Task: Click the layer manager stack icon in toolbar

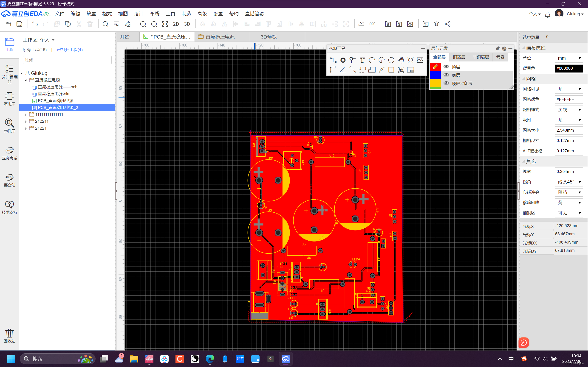Action: (436, 24)
